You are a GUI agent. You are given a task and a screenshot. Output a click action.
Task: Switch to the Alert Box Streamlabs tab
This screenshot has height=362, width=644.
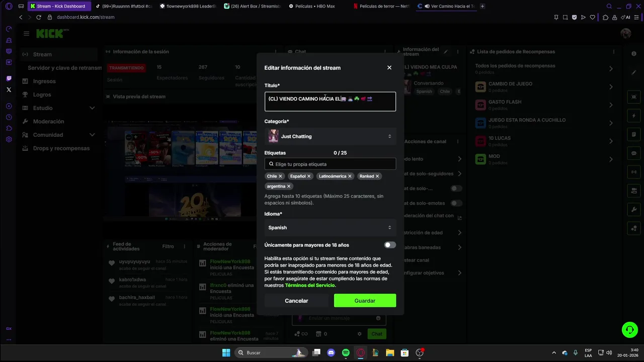[x=253, y=7]
